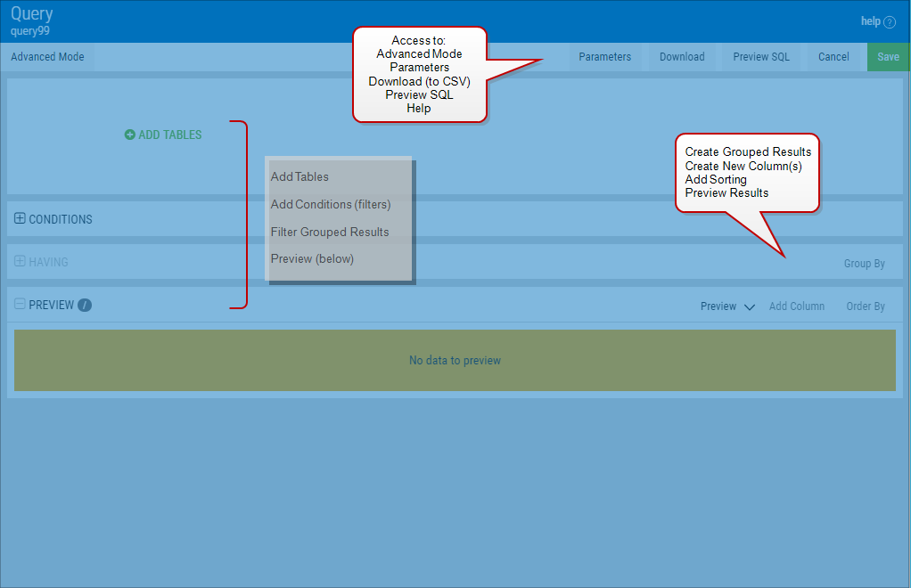Preview the generated SQL
Viewport: 911px width, 588px height.
(x=761, y=56)
